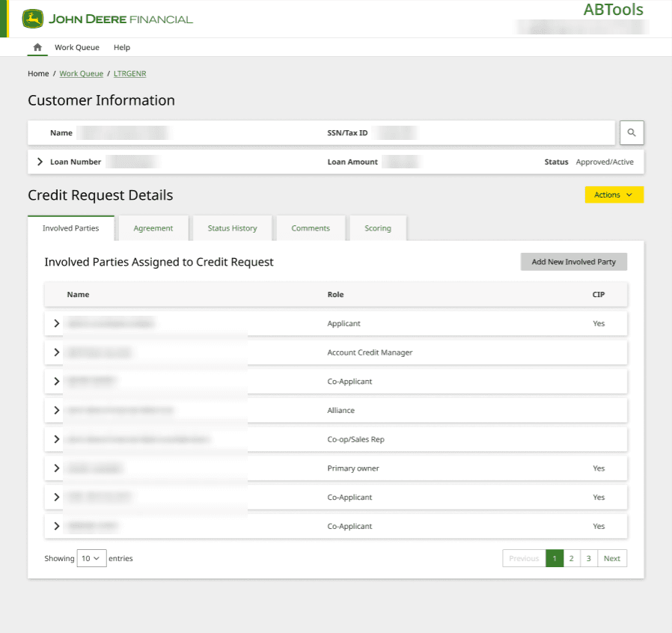672x633 pixels.
Task: Follow the LTRGENR breadcrumb link
Action: pos(130,74)
